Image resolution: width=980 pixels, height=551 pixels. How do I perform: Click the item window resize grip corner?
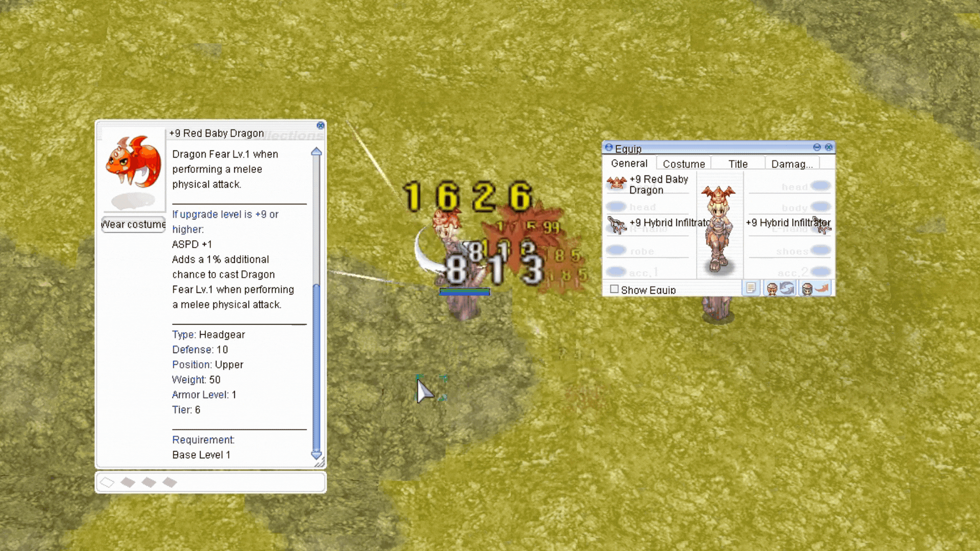click(x=320, y=463)
